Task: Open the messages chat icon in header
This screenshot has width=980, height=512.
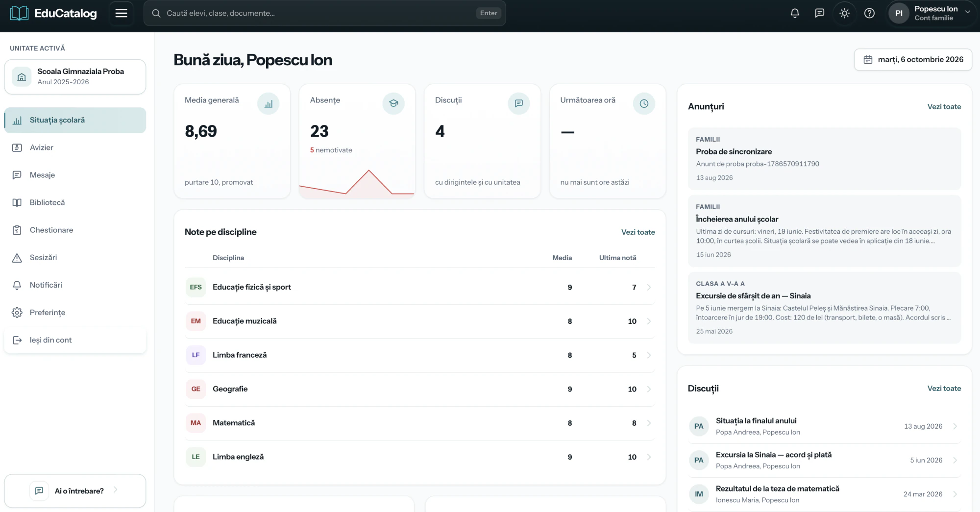Action: [820, 13]
